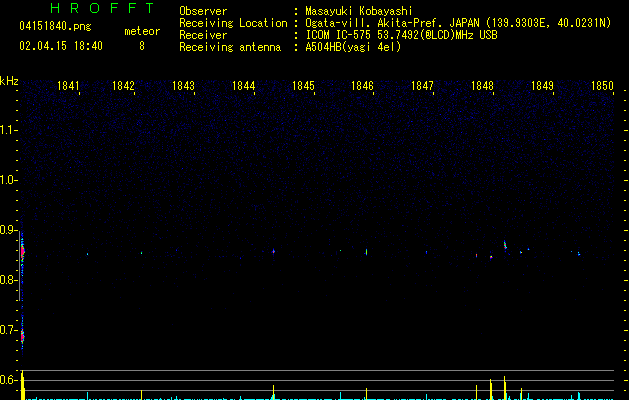Image resolution: width=629 pixels, height=400 pixels.
Task: Click the 1841 time axis label
Action: 68,86
